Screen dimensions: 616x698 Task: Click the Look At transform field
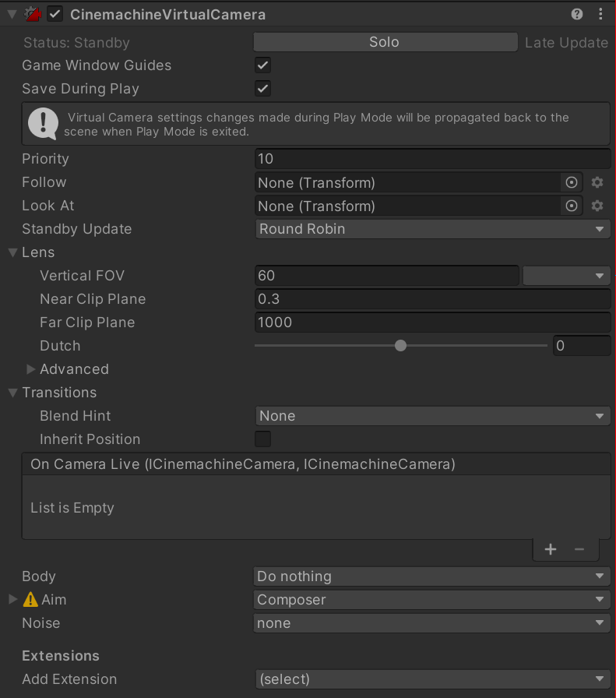click(x=407, y=206)
